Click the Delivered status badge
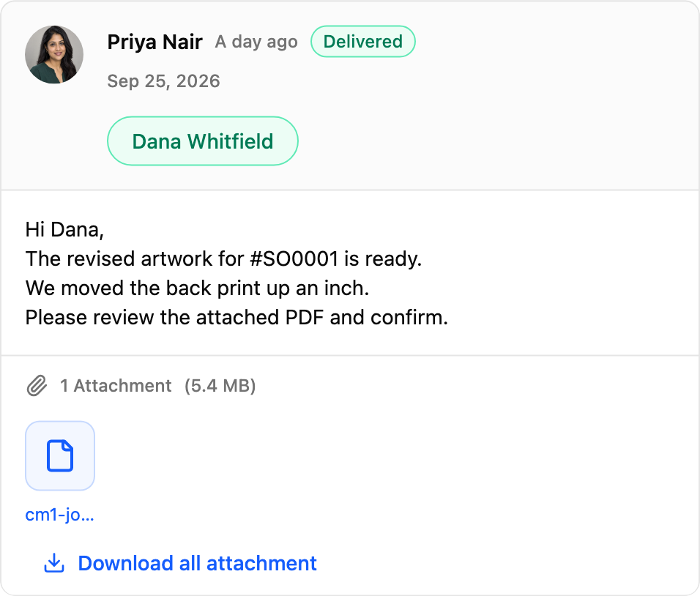700x596 pixels. click(363, 42)
